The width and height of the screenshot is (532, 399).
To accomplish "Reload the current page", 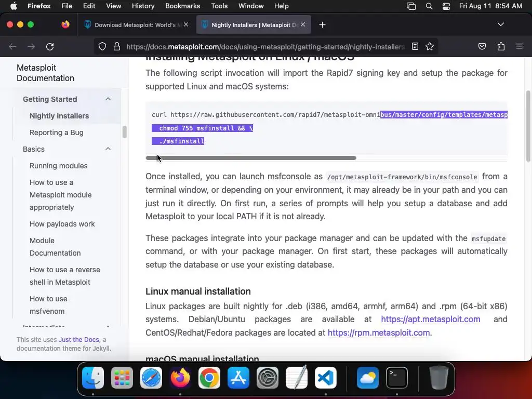I will pos(50,46).
